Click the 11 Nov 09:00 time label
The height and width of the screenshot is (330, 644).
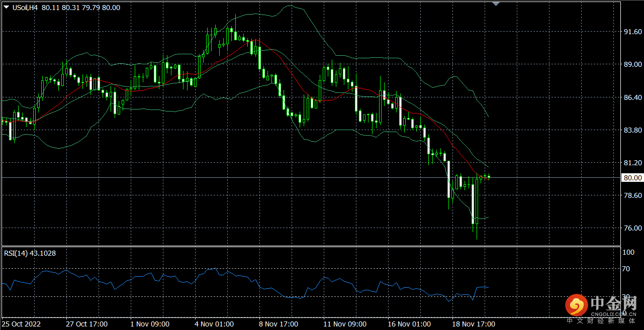(x=344, y=324)
